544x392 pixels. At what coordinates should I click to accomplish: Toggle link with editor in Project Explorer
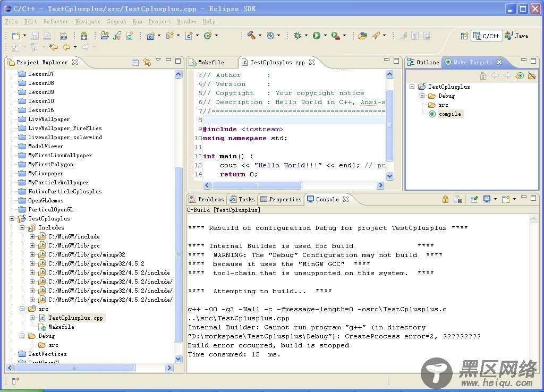tap(147, 62)
